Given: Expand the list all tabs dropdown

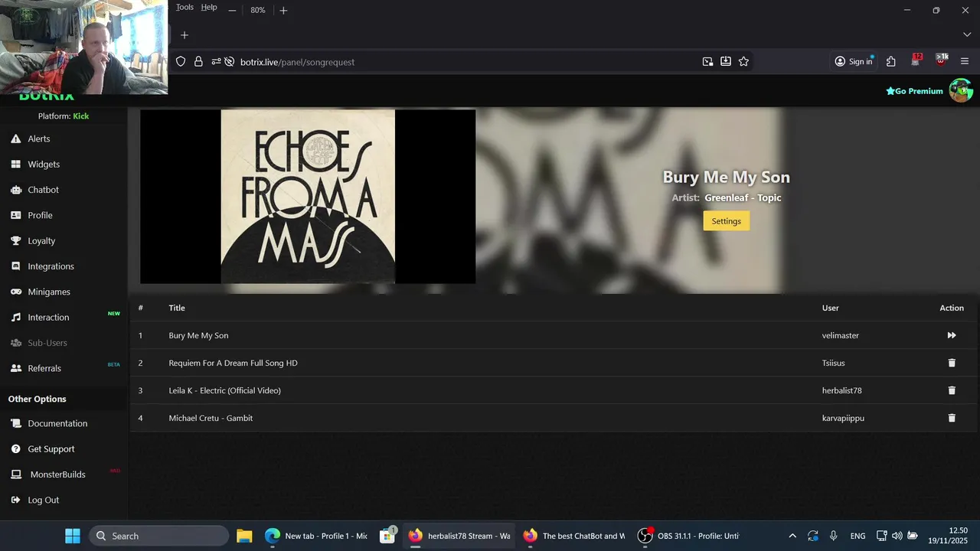Looking at the screenshot, I should tap(966, 35).
